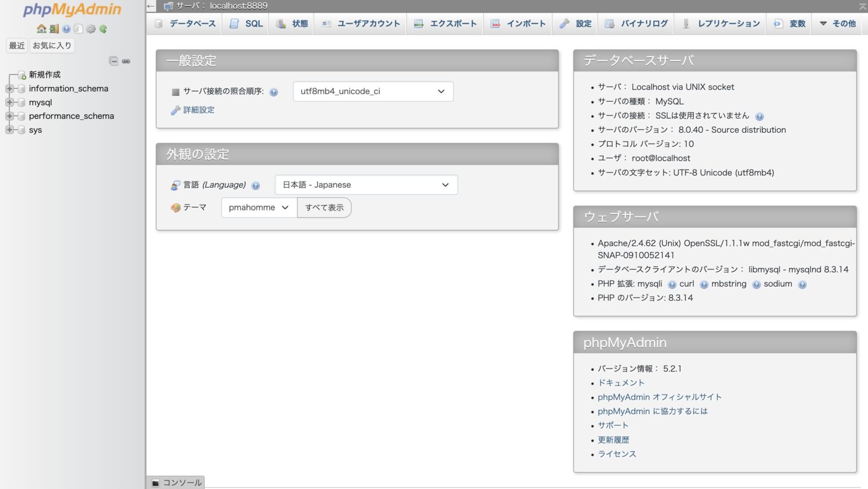868x489 pixels.
Task: Click the documentation page icon in the sidebar
Action: coord(79,29)
